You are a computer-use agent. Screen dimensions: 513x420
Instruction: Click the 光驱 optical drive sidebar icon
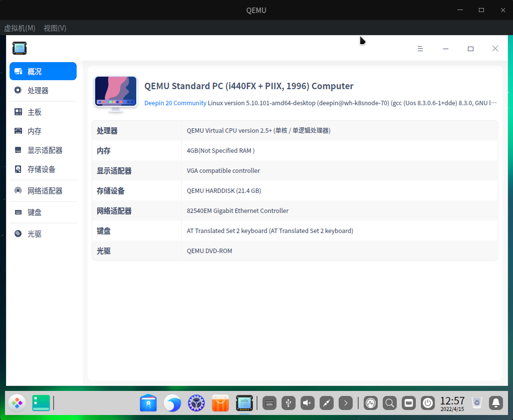click(x=18, y=234)
